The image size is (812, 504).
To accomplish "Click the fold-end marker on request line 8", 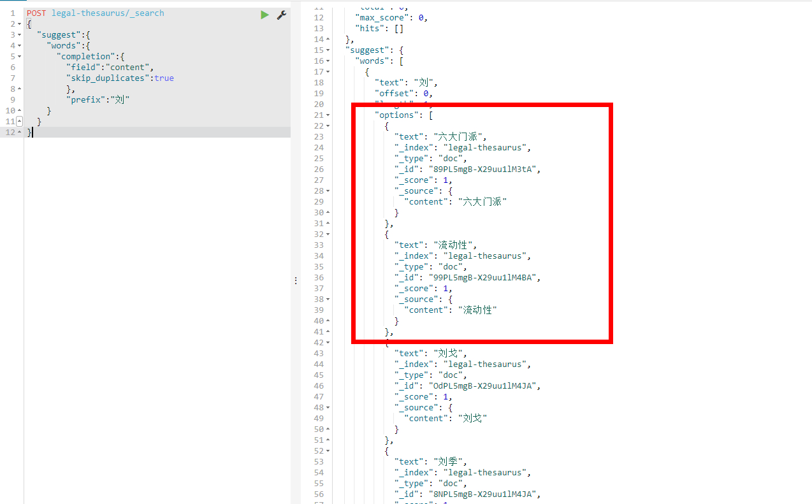I will pyautogui.click(x=20, y=89).
